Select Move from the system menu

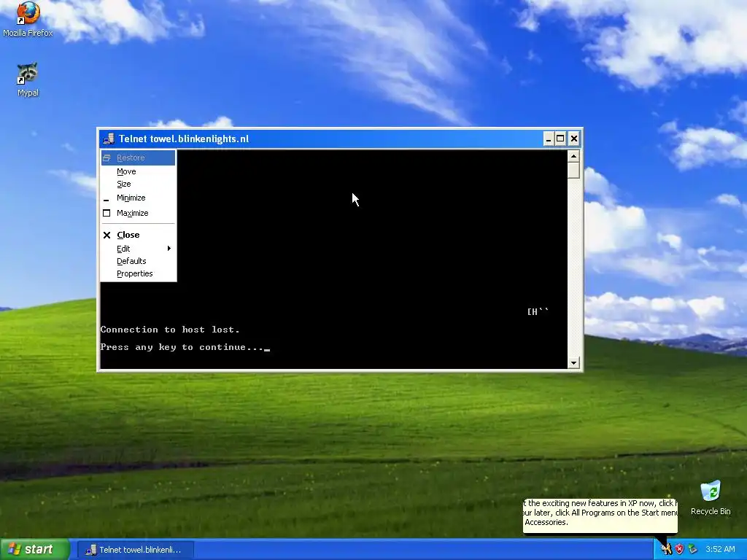(x=138, y=171)
